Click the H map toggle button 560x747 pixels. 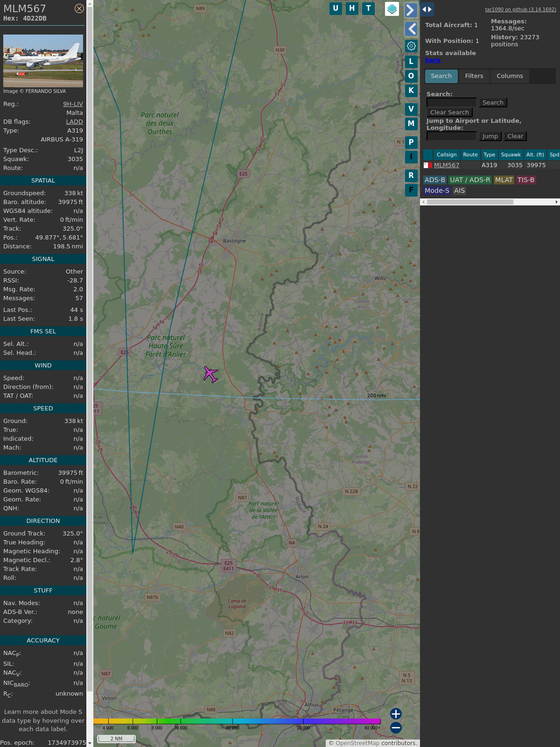pos(352,8)
